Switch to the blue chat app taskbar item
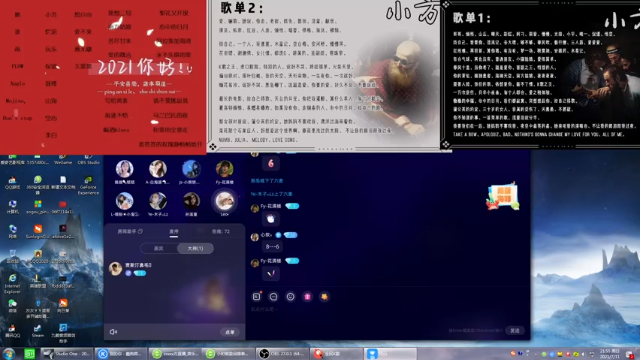The width and height of the screenshot is (640, 360). 389,353
